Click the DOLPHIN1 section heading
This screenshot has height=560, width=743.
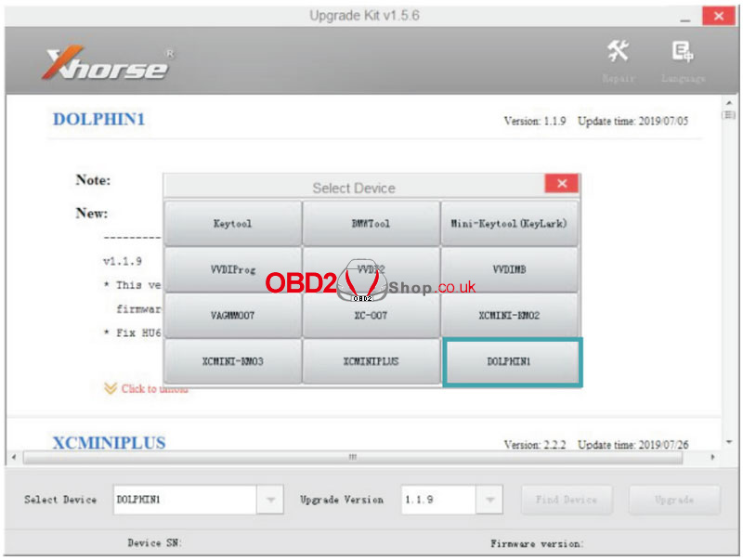click(x=98, y=119)
